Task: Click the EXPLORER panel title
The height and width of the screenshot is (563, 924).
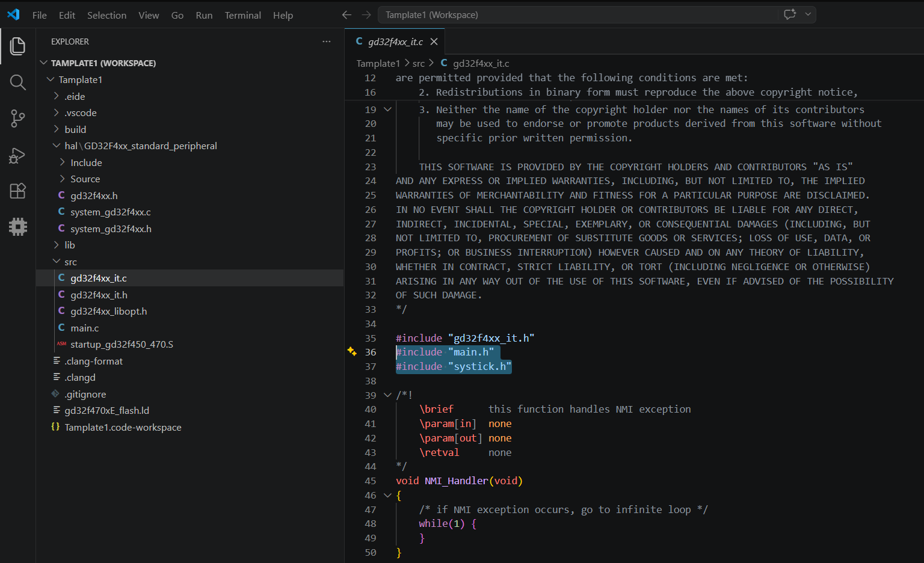Action: 70,42
